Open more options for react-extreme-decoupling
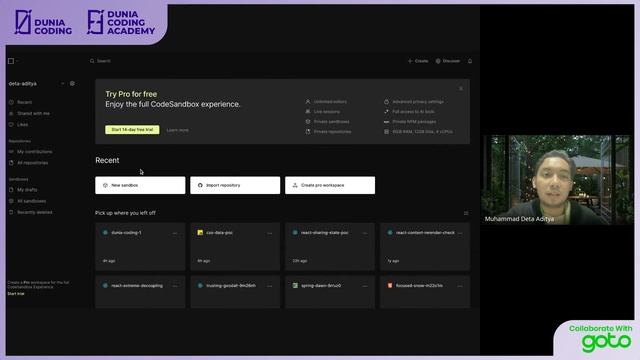The width and height of the screenshot is (640, 360). [x=175, y=286]
